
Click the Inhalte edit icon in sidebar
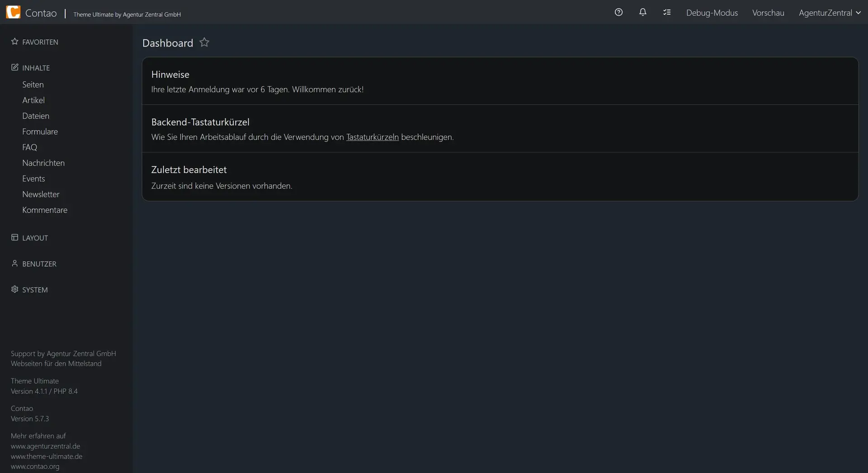14,67
